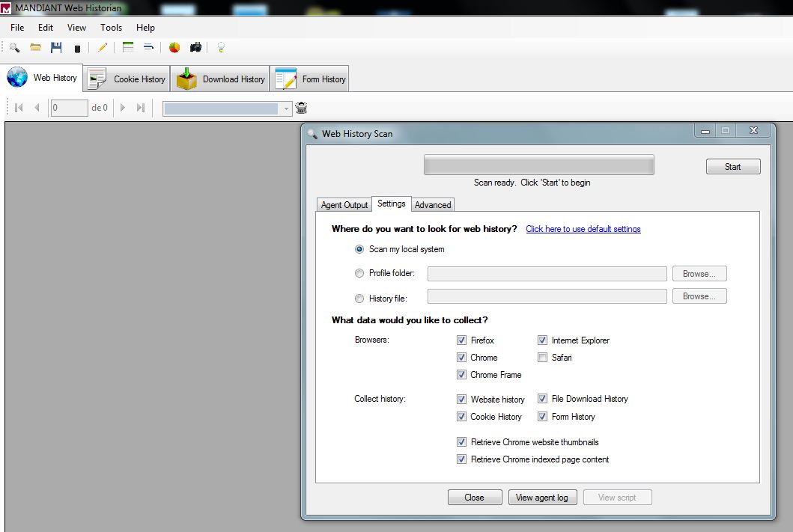Click the View agent log button
Screen dimensions: 793x532
pyautogui.click(x=542, y=498)
